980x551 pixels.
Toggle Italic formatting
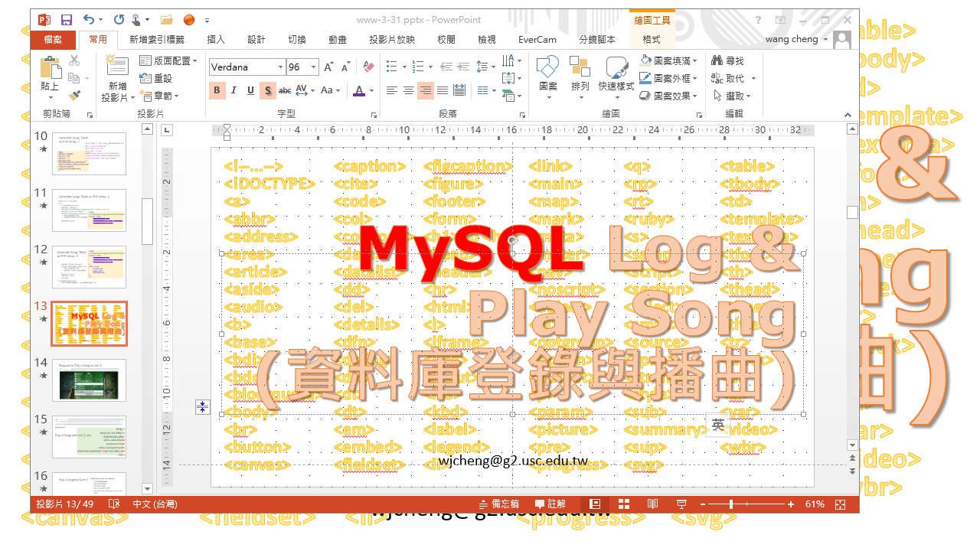coord(234,90)
